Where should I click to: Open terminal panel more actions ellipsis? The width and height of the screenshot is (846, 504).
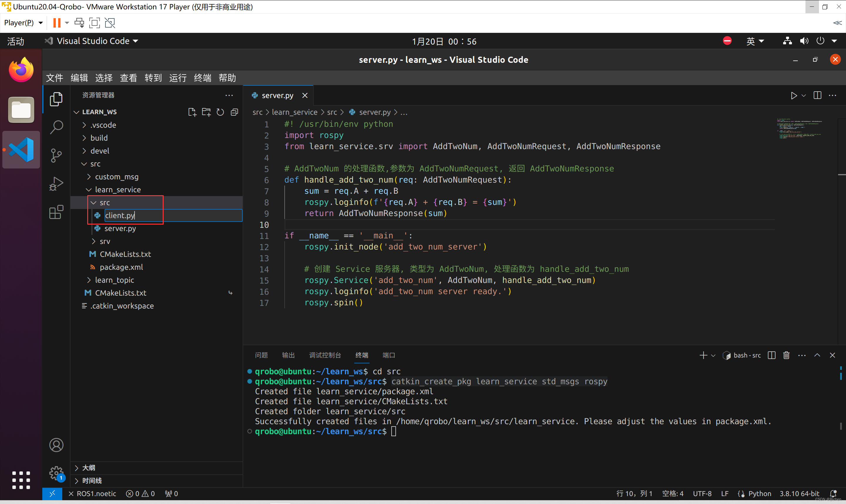tap(802, 355)
